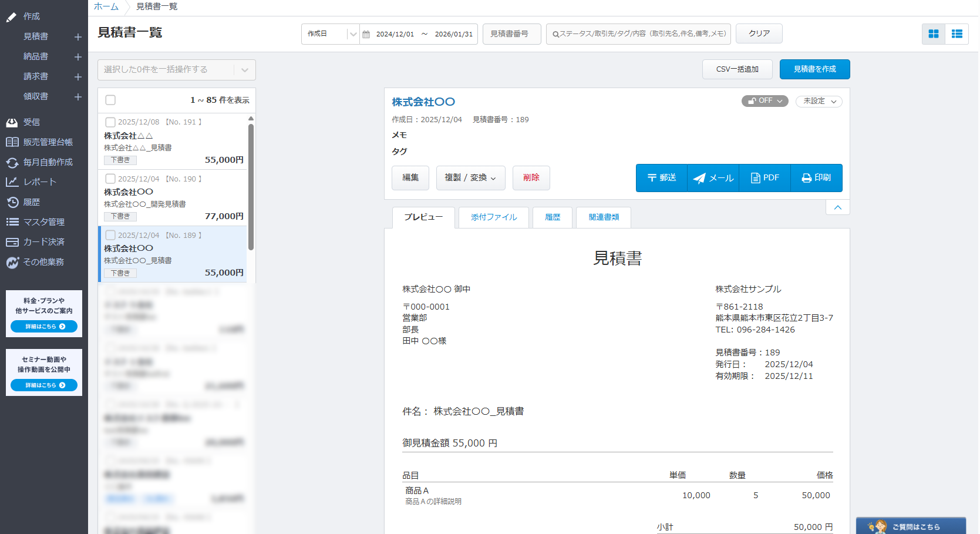Click the 見積書を作成 button

tap(814, 69)
